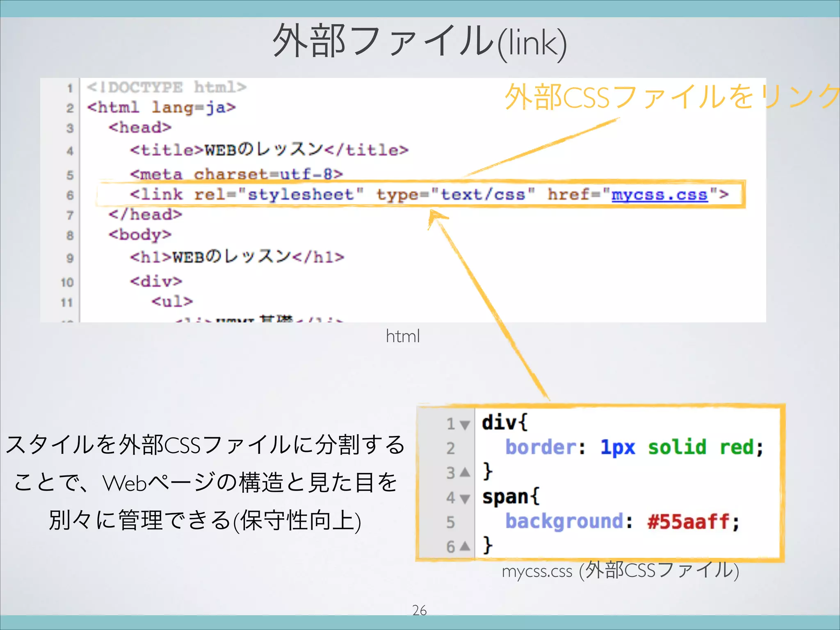
Task: Click the fold-end arrow on CSS line 3
Action: (x=465, y=472)
